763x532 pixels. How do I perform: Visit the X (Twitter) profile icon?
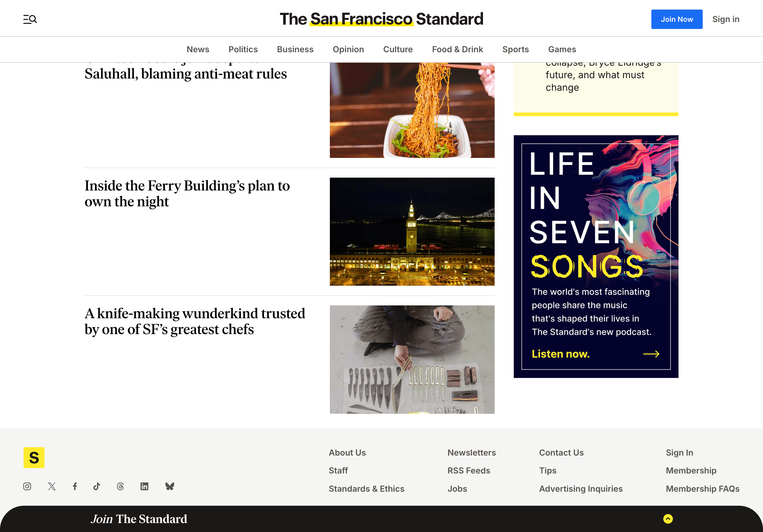click(52, 487)
